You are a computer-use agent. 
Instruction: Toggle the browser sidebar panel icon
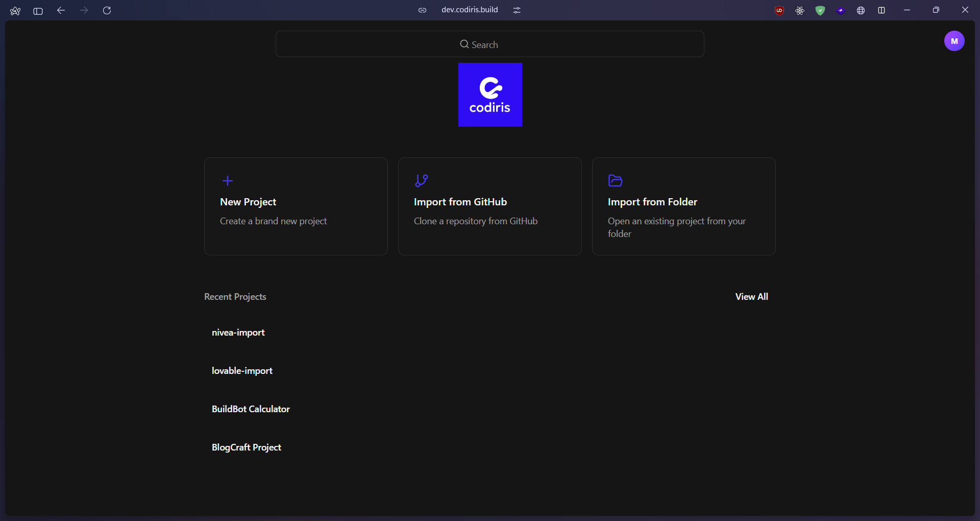tap(38, 10)
